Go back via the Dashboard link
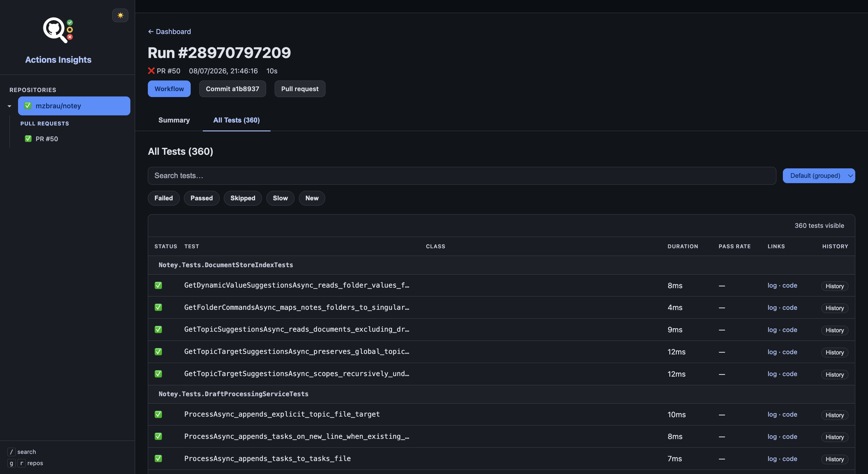The height and width of the screenshot is (474, 868). coord(169,32)
